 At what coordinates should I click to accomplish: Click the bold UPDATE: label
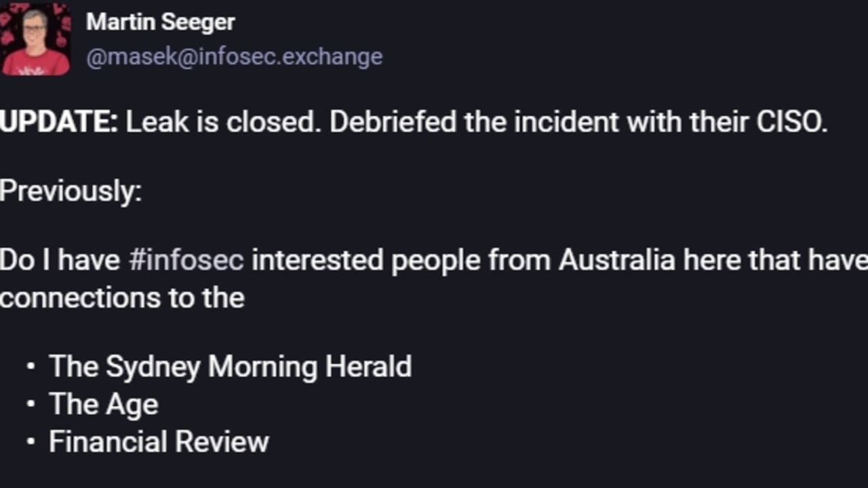(59, 122)
